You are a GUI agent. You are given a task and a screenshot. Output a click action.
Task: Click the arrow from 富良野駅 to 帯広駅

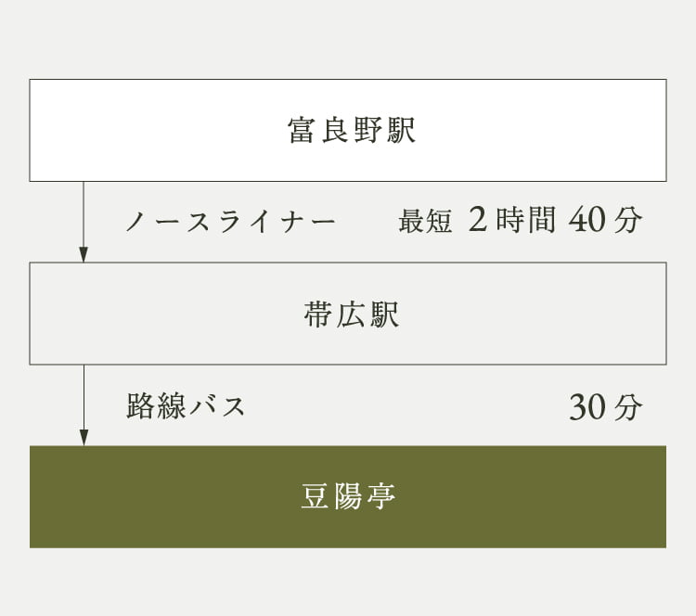pyautogui.click(x=84, y=222)
